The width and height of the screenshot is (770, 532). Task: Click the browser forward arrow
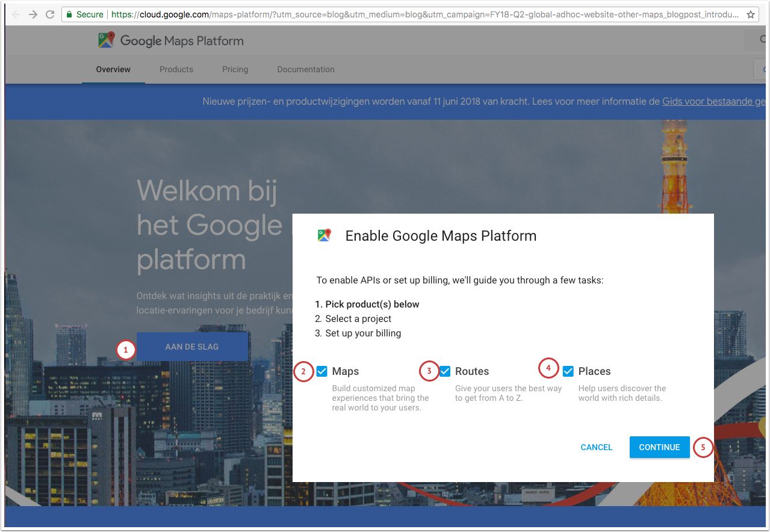coord(33,14)
